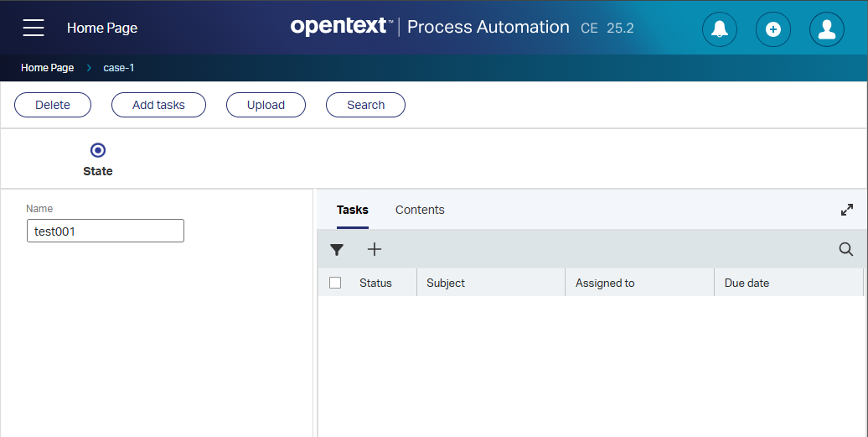
Task: Select the State radio indicator
Action: [x=98, y=151]
